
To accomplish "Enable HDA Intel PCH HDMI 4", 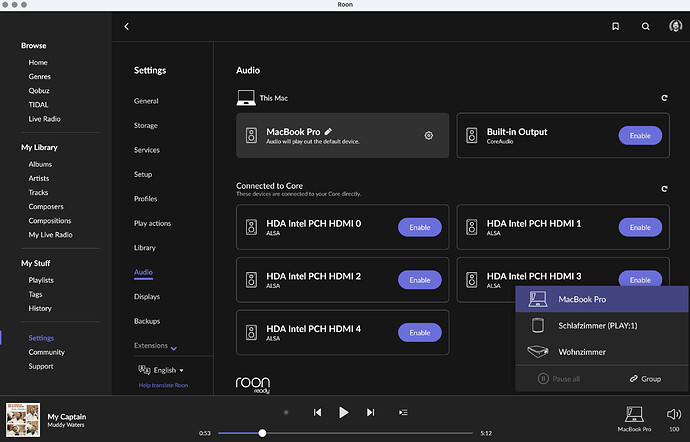I will (419, 332).
